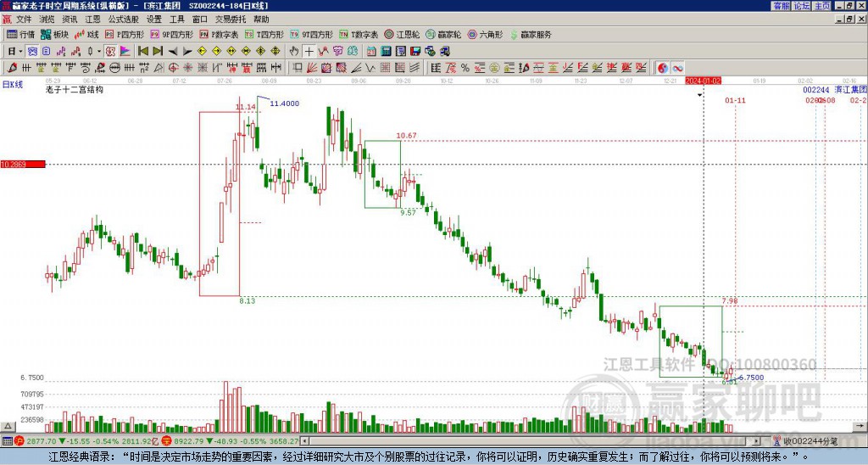Switch to K线 view
The height and width of the screenshot is (465, 868).
coord(86,34)
